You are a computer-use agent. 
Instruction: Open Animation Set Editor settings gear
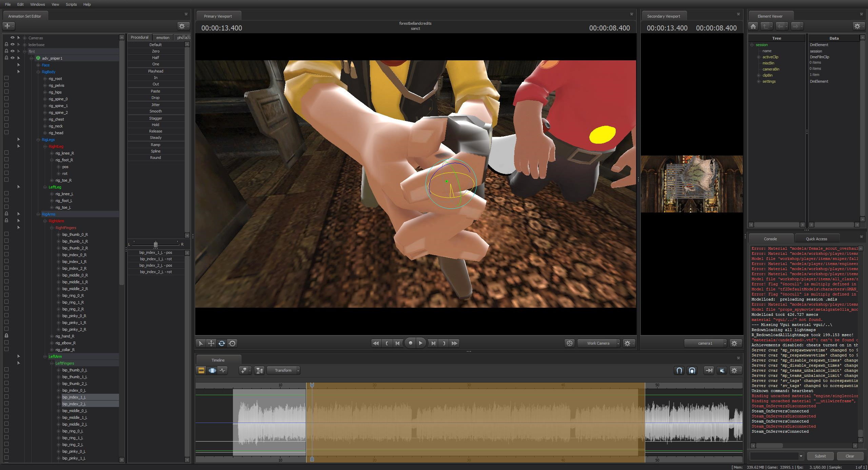click(183, 26)
